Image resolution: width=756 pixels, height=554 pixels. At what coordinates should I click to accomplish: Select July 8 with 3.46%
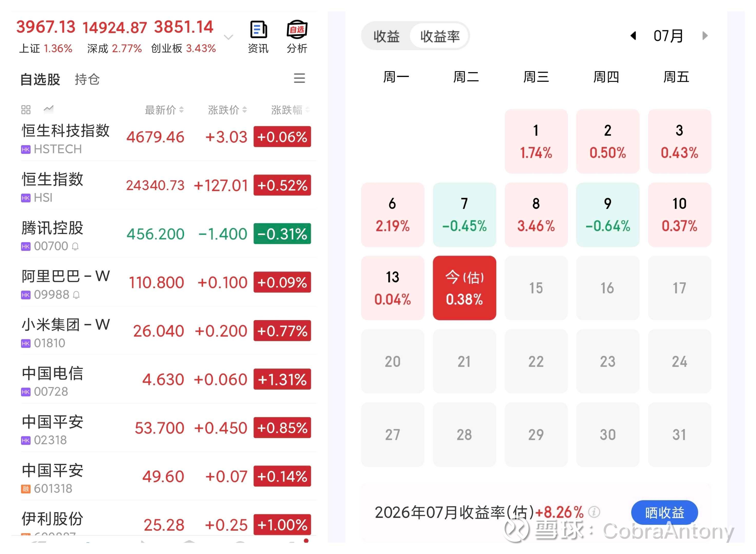coord(536,215)
